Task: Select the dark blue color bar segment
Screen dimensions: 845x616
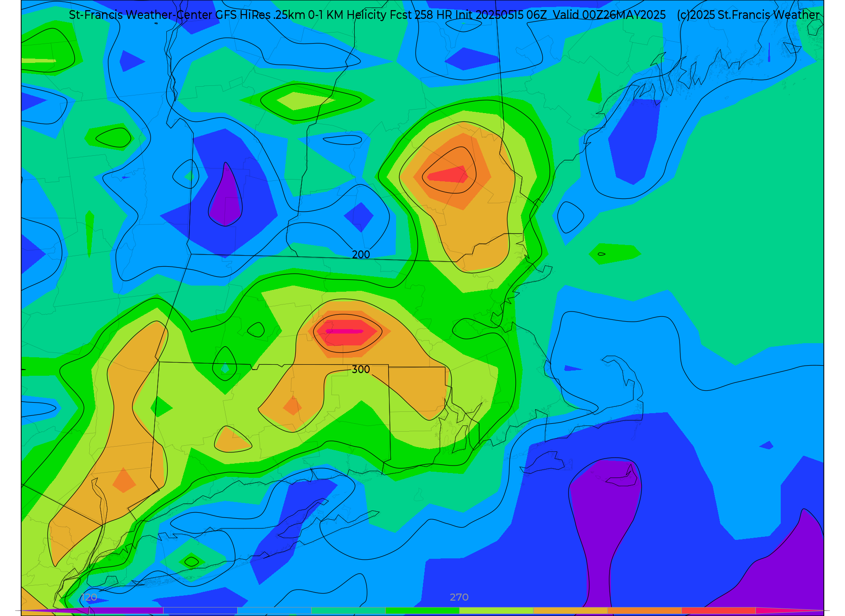Action: [x=200, y=611]
